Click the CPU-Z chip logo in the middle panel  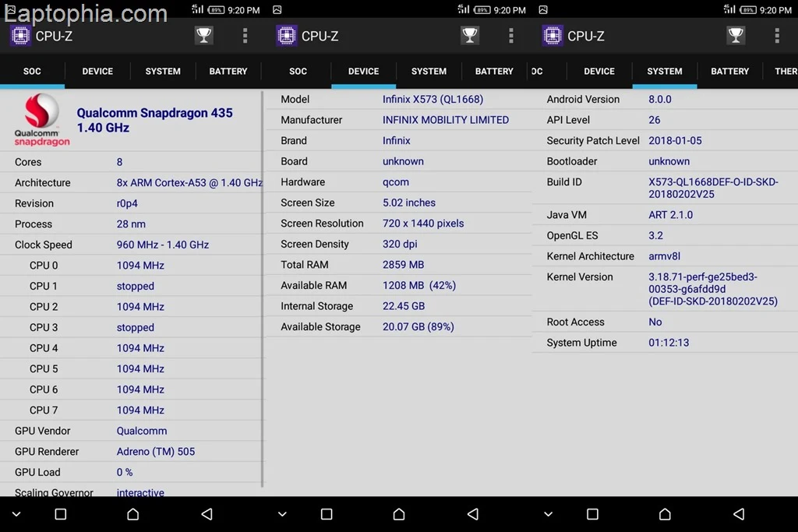287,36
